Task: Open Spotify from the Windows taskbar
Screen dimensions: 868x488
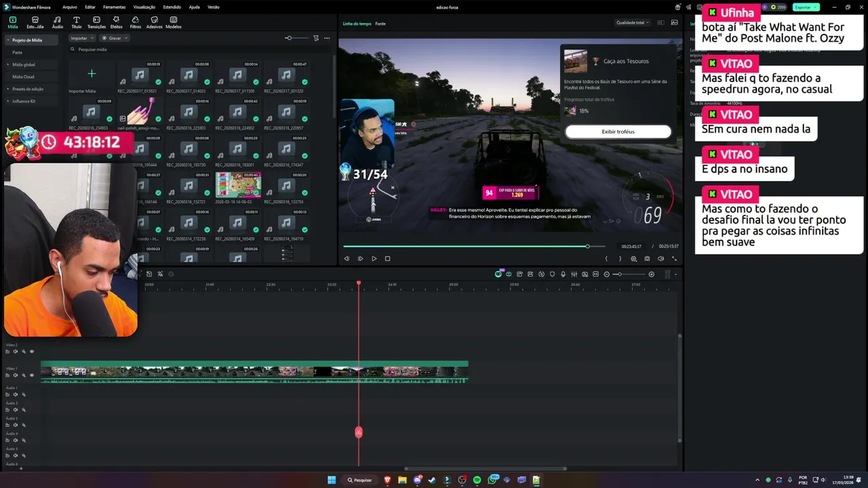Action: point(477,480)
